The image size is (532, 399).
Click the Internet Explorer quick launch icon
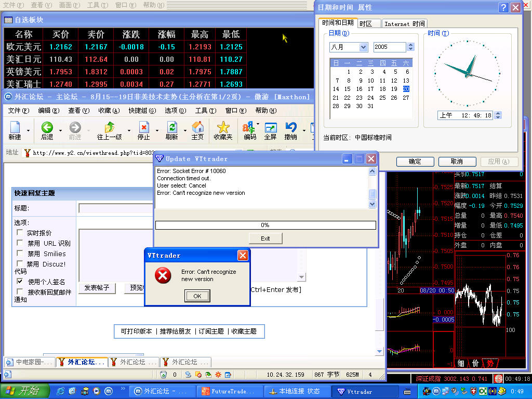(x=61, y=391)
